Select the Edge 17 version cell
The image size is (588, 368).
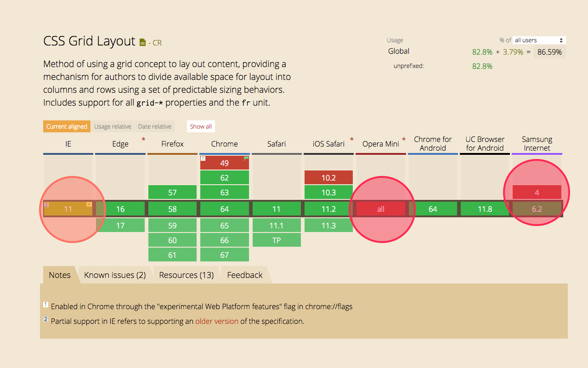tap(120, 226)
